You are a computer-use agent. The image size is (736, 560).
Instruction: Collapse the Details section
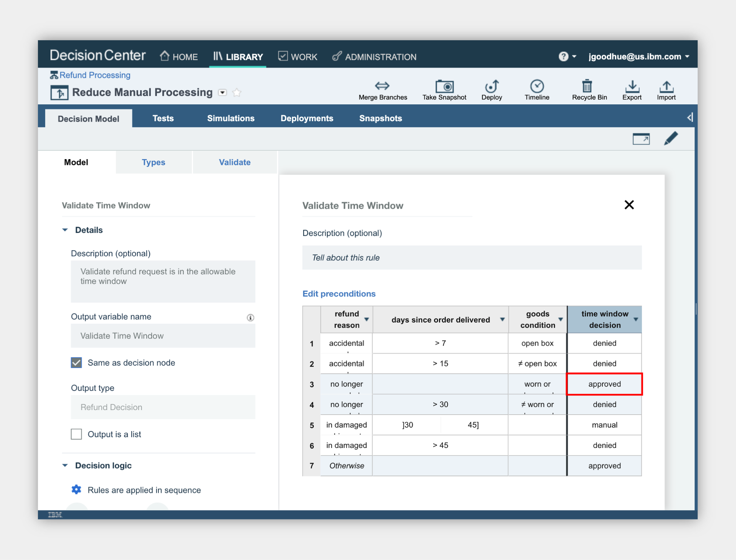(x=65, y=230)
